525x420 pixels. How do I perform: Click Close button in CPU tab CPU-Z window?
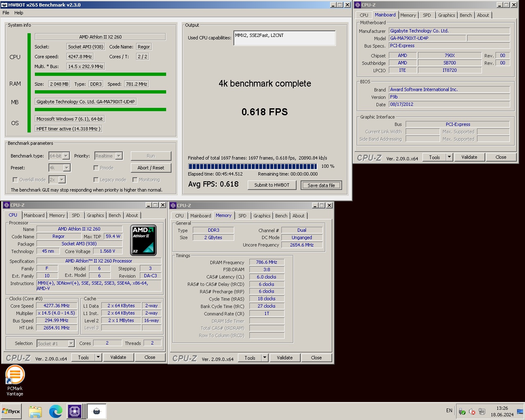(150, 357)
